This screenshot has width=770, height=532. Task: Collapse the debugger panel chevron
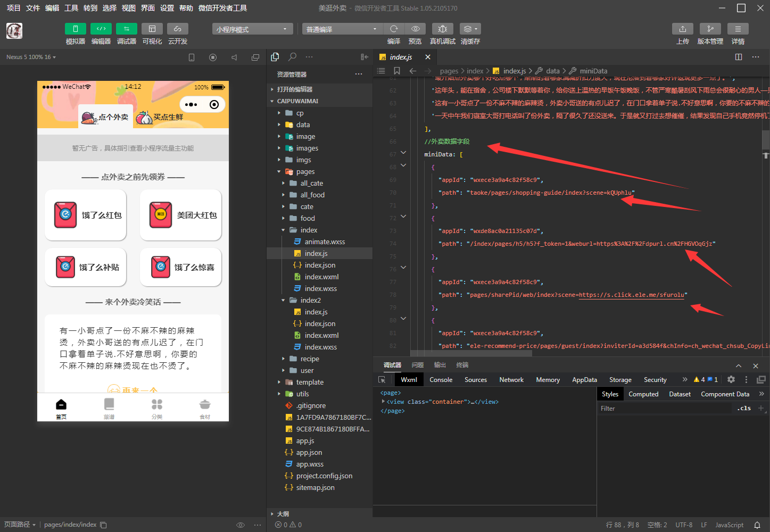(739, 365)
